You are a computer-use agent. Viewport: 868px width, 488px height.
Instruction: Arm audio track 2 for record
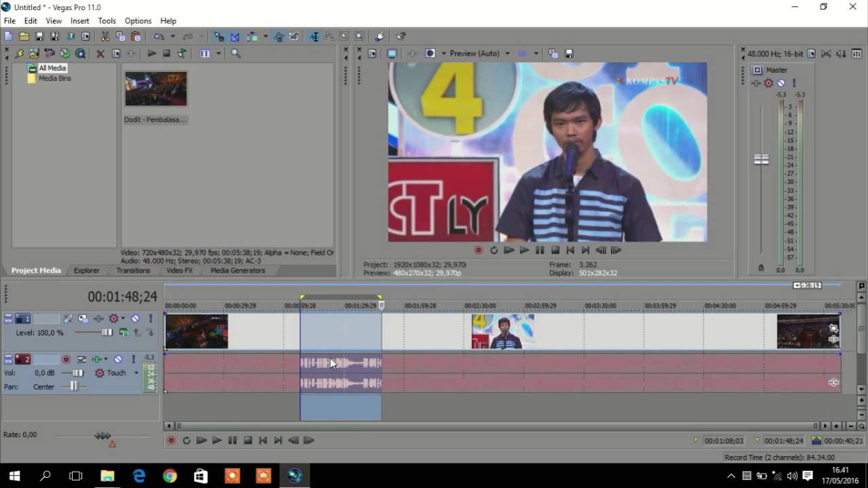[x=66, y=359]
